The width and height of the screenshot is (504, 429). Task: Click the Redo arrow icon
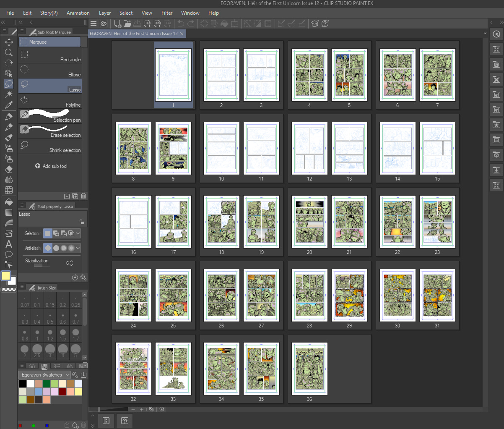[191, 24]
